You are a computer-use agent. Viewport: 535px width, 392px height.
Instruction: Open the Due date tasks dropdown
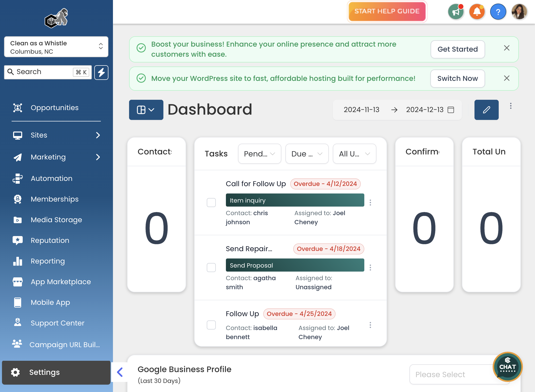click(307, 154)
